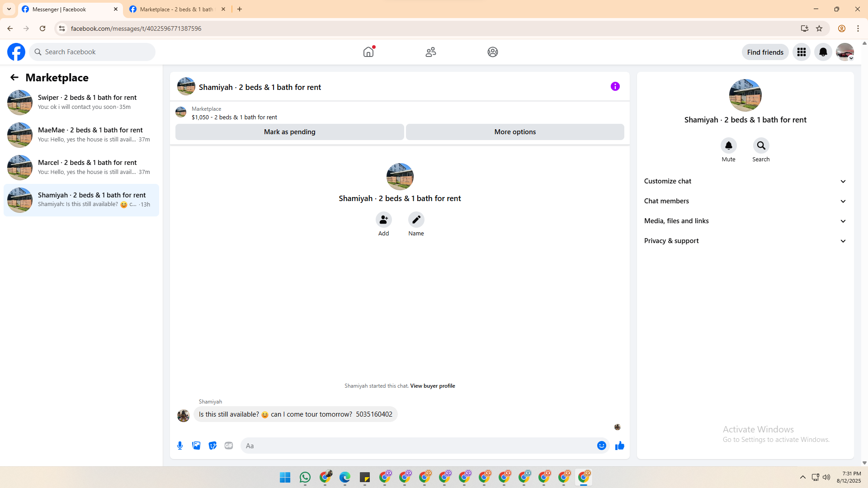Click the message text input field

418,446
